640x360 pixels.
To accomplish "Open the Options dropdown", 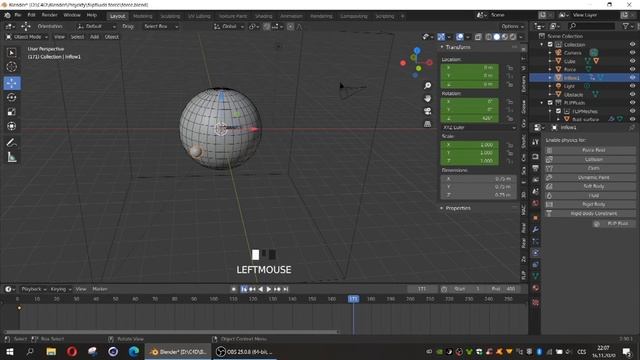I will click(512, 27).
